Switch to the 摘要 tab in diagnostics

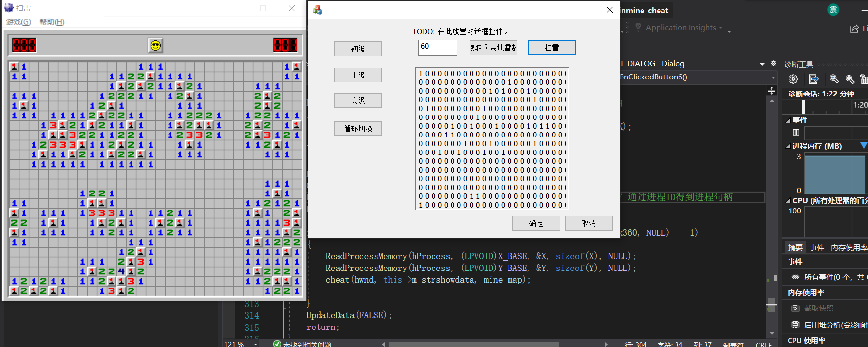coord(795,247)
